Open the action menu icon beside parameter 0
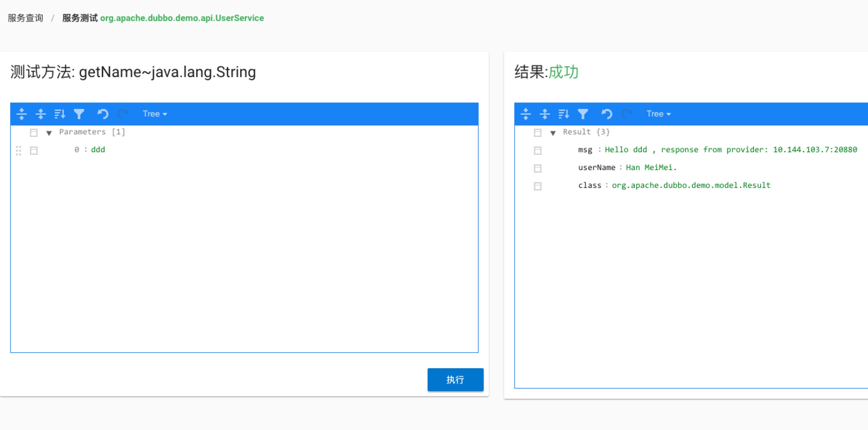The height and width of the screenshot is (430, 868). pyautogui.click(x=34, y=151)
